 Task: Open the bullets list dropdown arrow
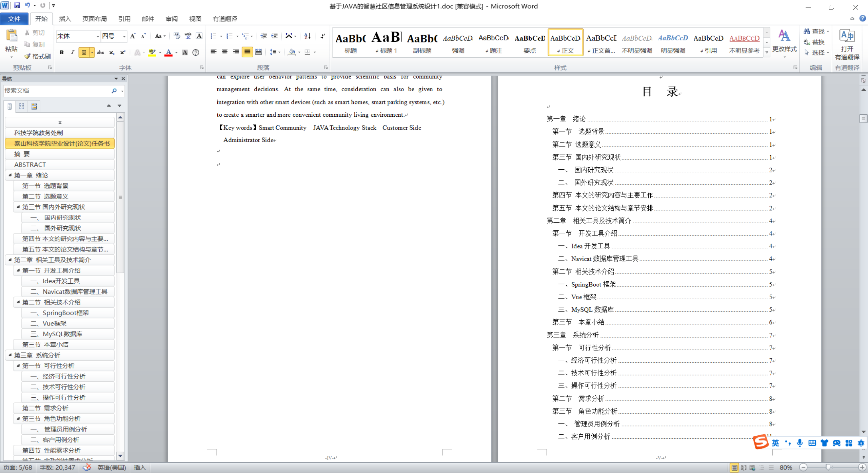[x=221, y=36]
